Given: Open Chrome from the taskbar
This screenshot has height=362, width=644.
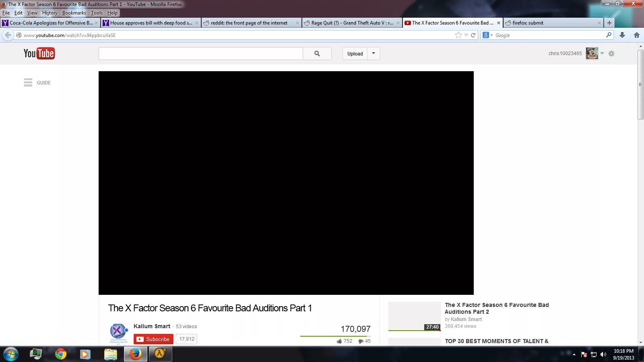Looking at the screenshot, I should [x=61, y=354].
